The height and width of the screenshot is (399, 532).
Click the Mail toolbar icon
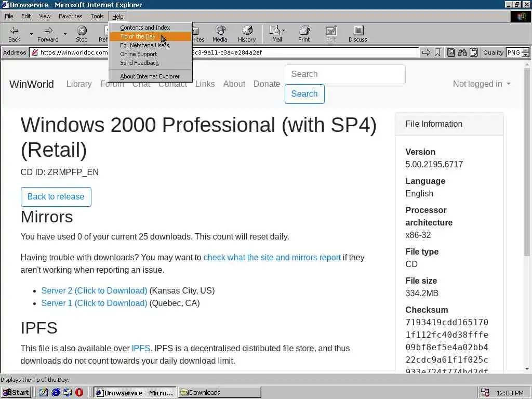click(276, 34)
